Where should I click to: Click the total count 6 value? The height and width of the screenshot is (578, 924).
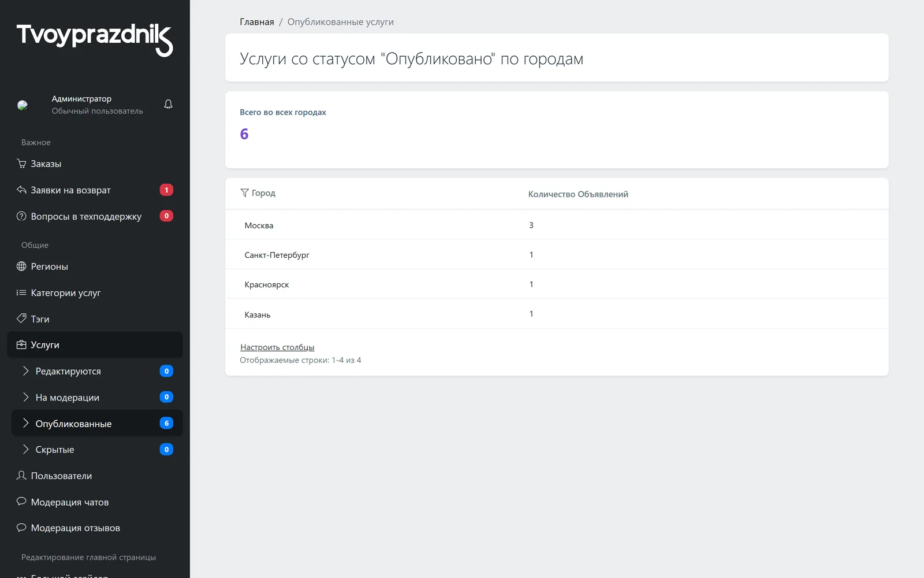pos(244,134)
